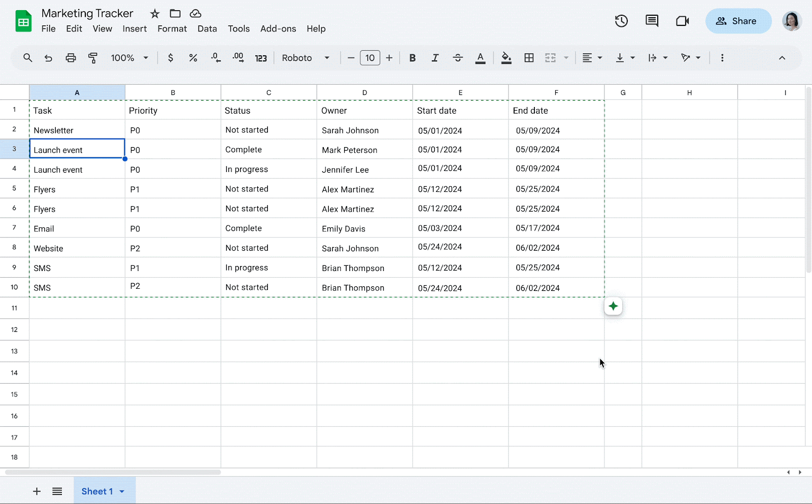This screenshot has height=504, width=812.
Task: Click the Share button
Action: [738, 21]
